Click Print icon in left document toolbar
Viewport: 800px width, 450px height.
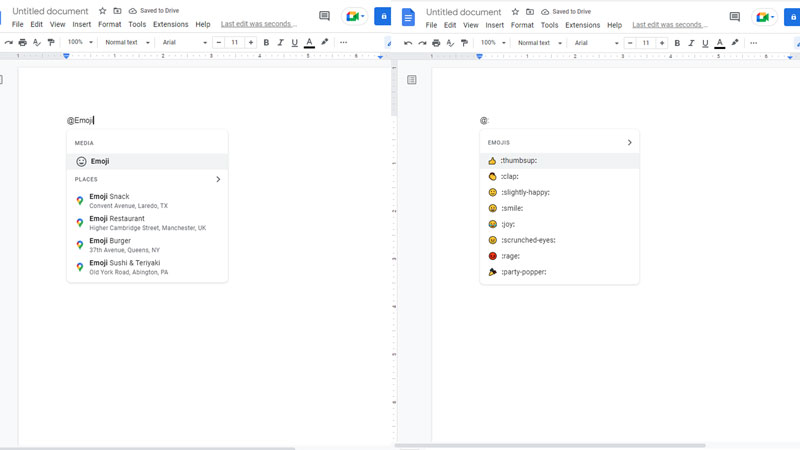click(22, 42)
